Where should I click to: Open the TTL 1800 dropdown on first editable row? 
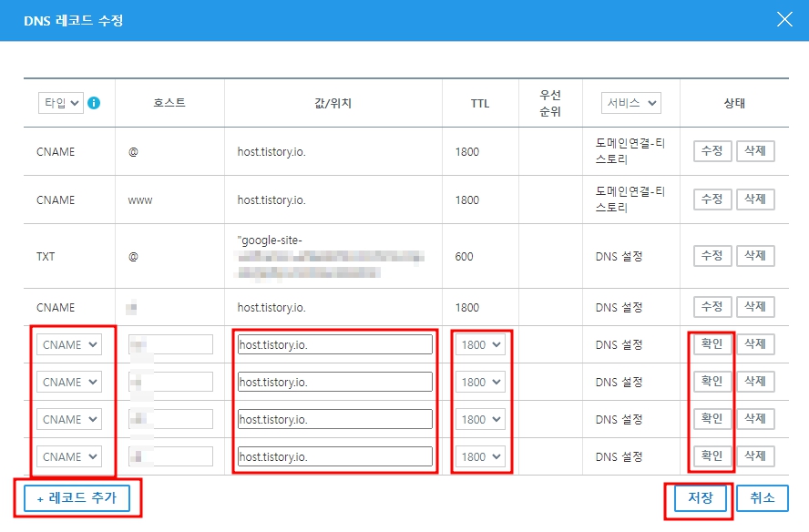pyautogui.click(x=480, y=343)
